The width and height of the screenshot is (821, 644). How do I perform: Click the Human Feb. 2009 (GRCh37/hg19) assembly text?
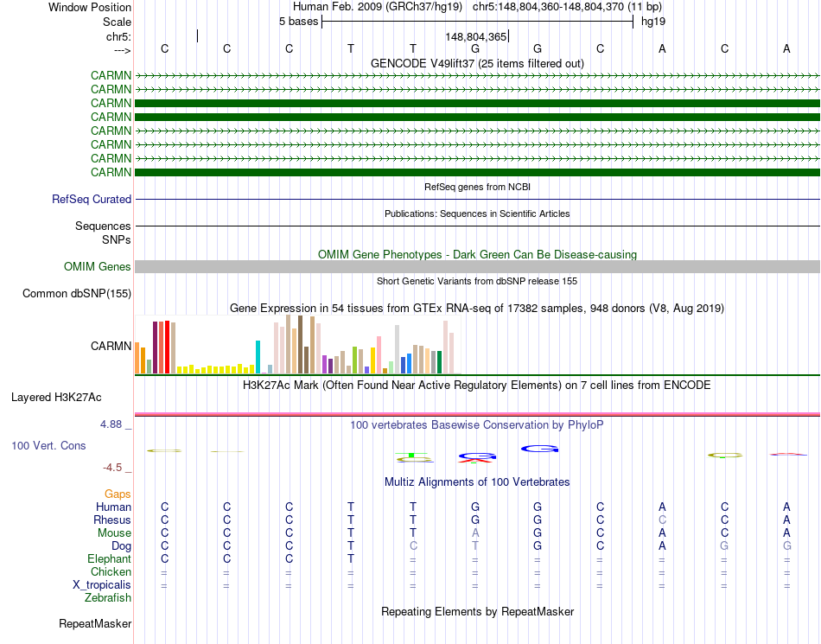coord(378,7)
